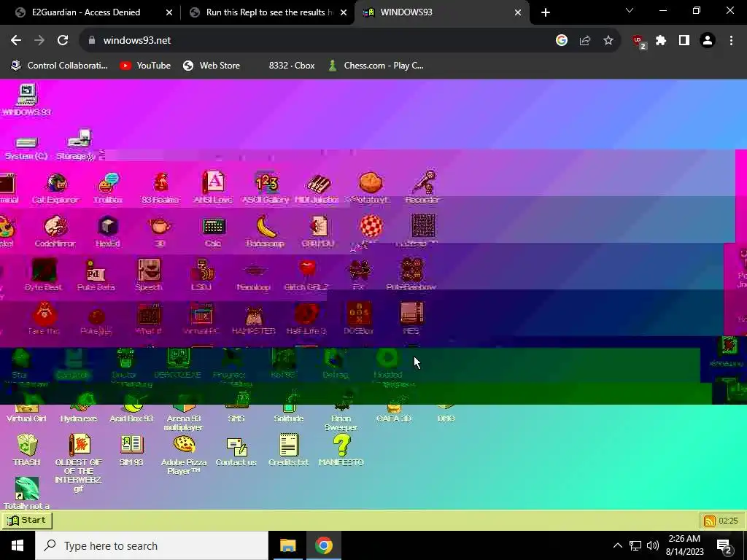
Task: Launch the Recorder microphone icon
Action: tap(422, 187)
